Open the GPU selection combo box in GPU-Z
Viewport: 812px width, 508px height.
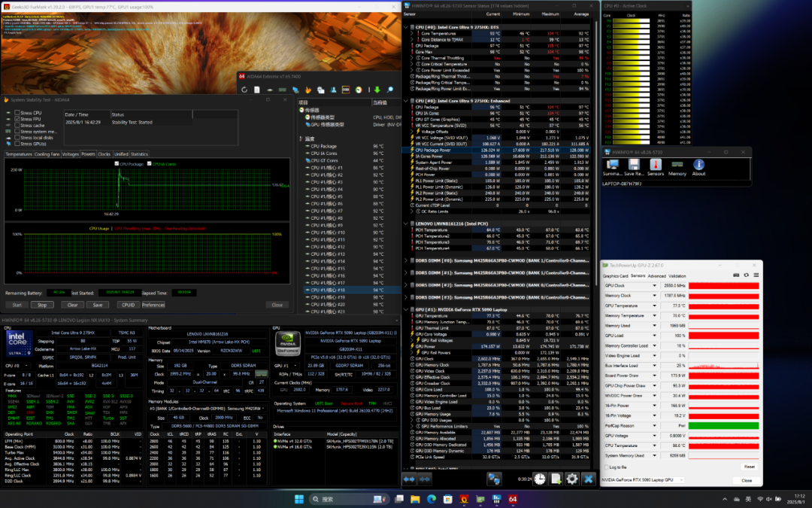click(x=642, y=480)
